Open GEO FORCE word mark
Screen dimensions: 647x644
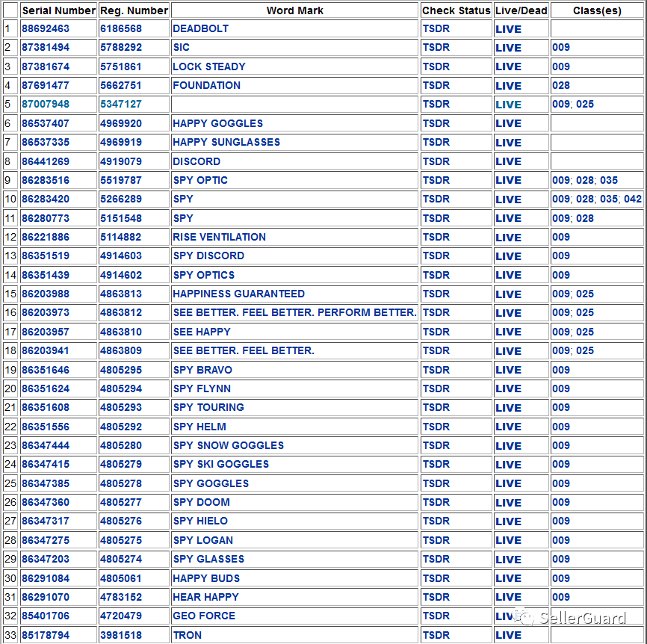click(x=204, y=616)
